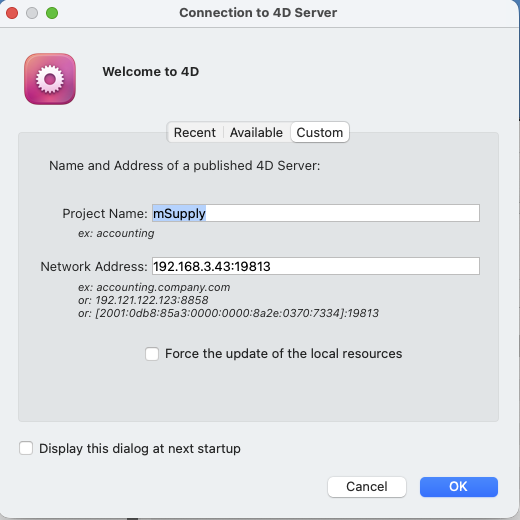Switch to the Available tab
Image resolution: width=520 pixels, height=520 pixels.
(256, 132)
